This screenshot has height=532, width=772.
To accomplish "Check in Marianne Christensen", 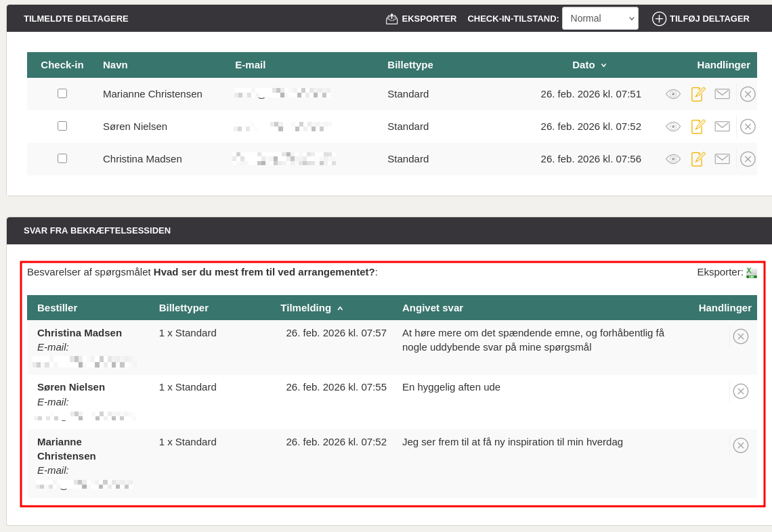I will 62,93.
